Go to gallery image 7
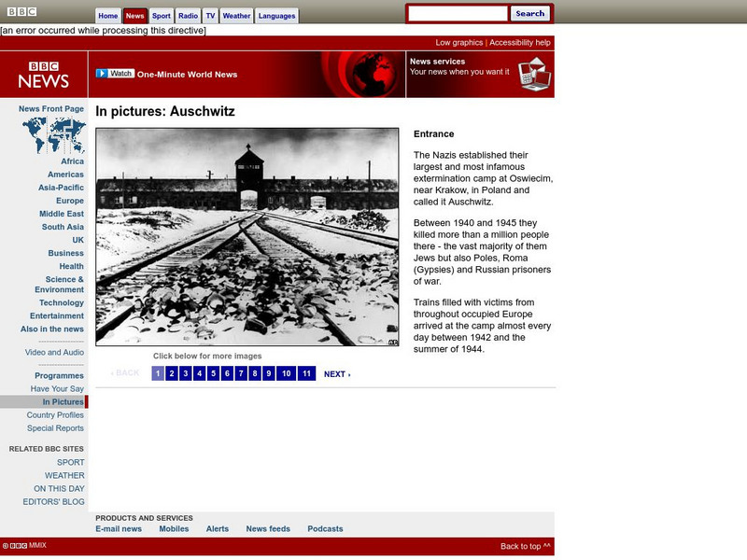This screenshot has width=747, height=560. 241,373
